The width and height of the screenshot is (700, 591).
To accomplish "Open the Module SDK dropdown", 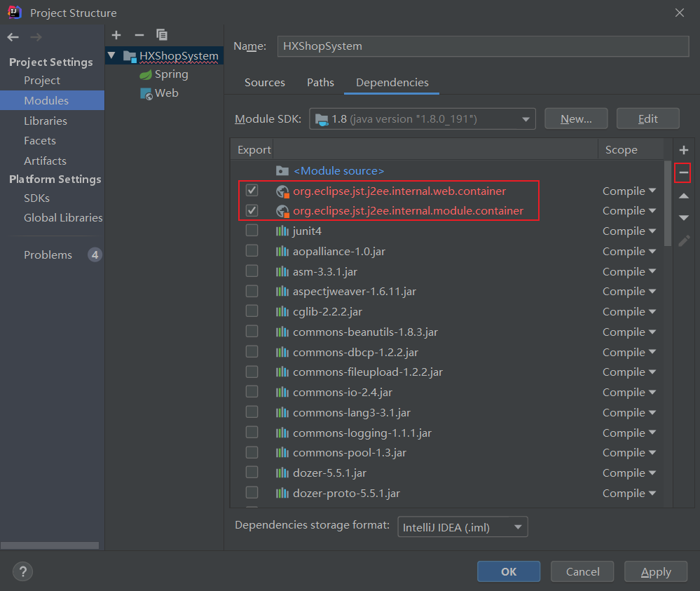I will pyautogui.click(x=423, y=119).
